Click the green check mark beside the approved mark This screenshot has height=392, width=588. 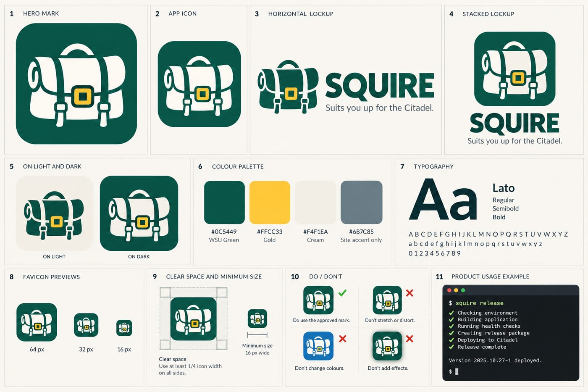coord(342,293)
